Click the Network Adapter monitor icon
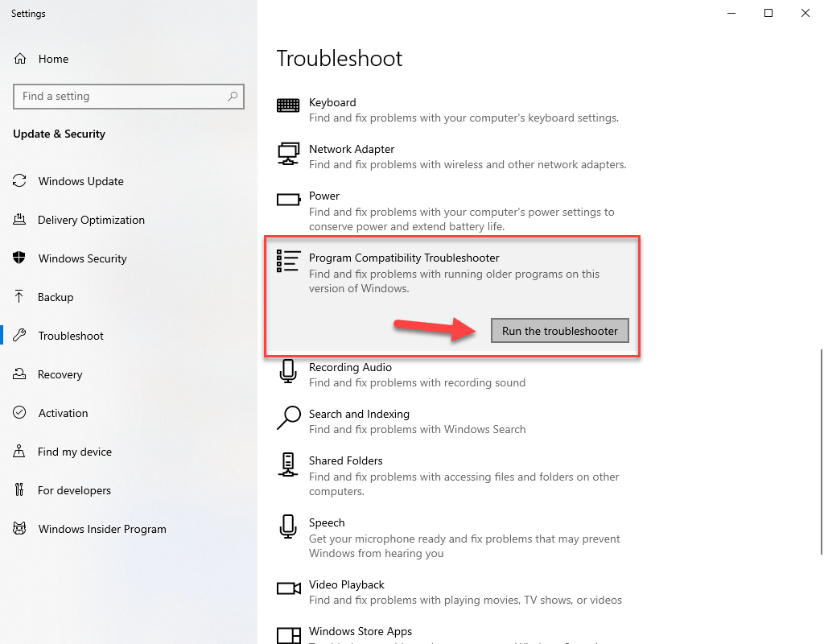The height and width of the screenshot is (644, 824). pyautogui.click(x=289, y=154)
